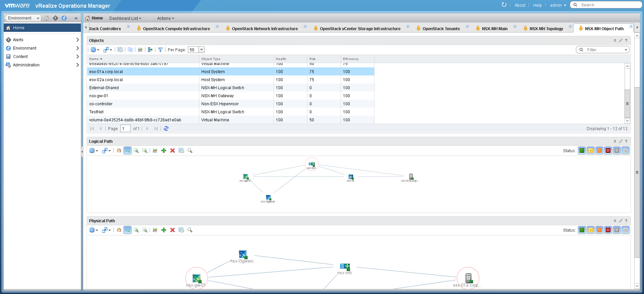Click the filter funnel icon in Objects toolbar
Screen dimensions: 644x294
pyautogui.click(x=160, y=50)
